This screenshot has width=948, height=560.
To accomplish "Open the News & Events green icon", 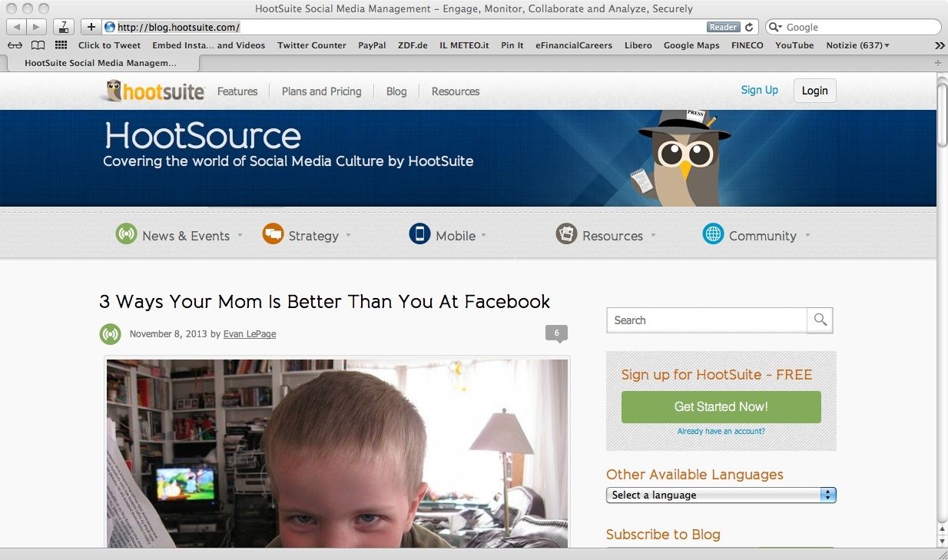I will pos(126,234).
